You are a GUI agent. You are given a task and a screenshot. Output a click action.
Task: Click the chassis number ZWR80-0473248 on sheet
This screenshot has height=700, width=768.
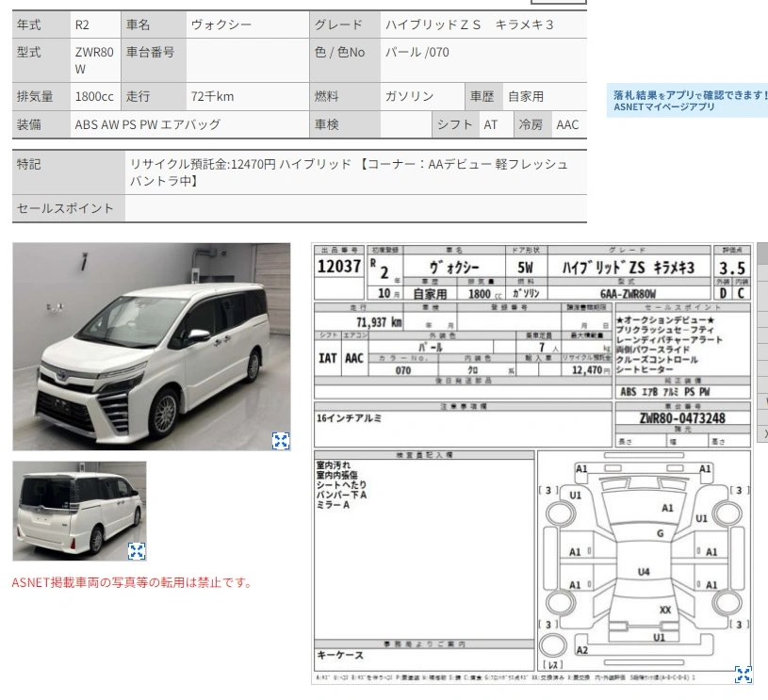pos(682,418)
